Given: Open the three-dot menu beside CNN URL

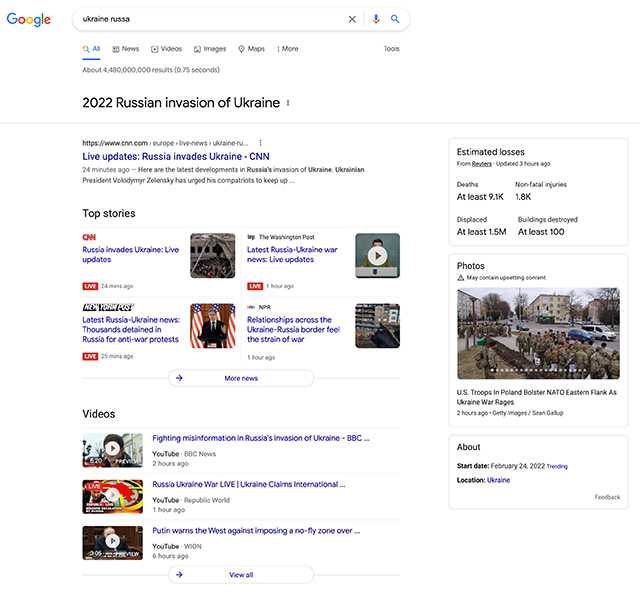Looking at the screenshot, I should [x=260, y=143].
